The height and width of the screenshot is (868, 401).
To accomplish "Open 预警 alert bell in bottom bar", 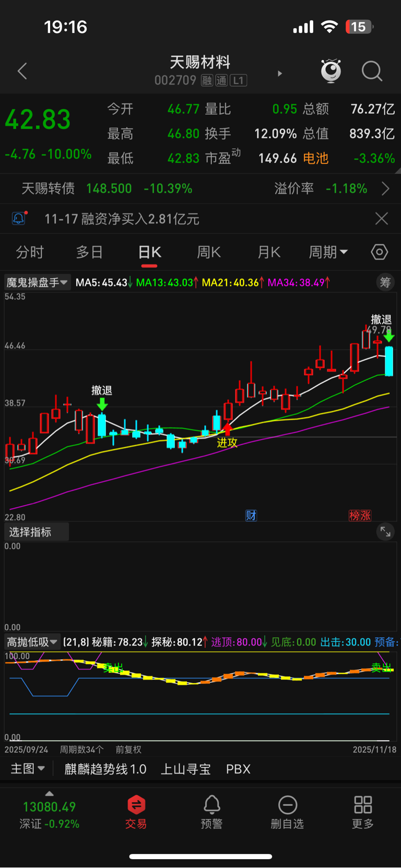I will pos(211,812).
